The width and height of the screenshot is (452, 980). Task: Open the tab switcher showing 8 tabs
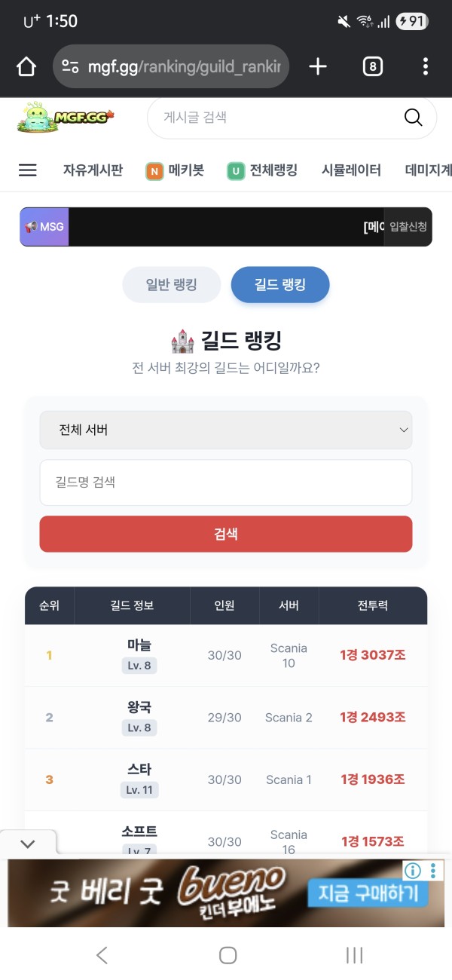372,67
